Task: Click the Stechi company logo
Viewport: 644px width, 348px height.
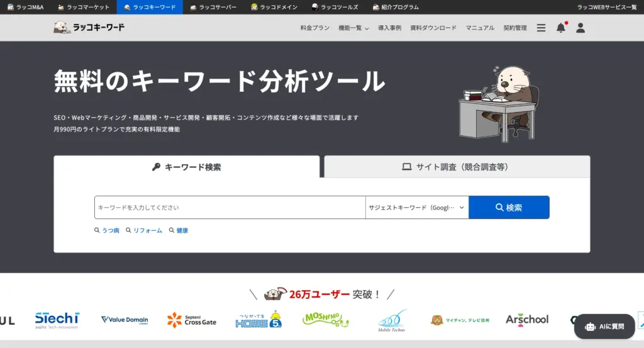Action: (57, 320)
